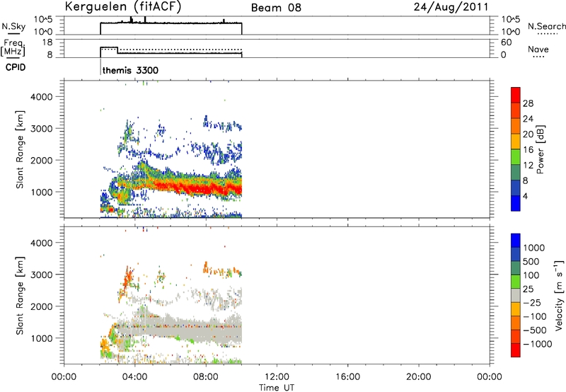Click the '12:00' time tick label
The height and width of the screenshot is (392, 566).
277,377
